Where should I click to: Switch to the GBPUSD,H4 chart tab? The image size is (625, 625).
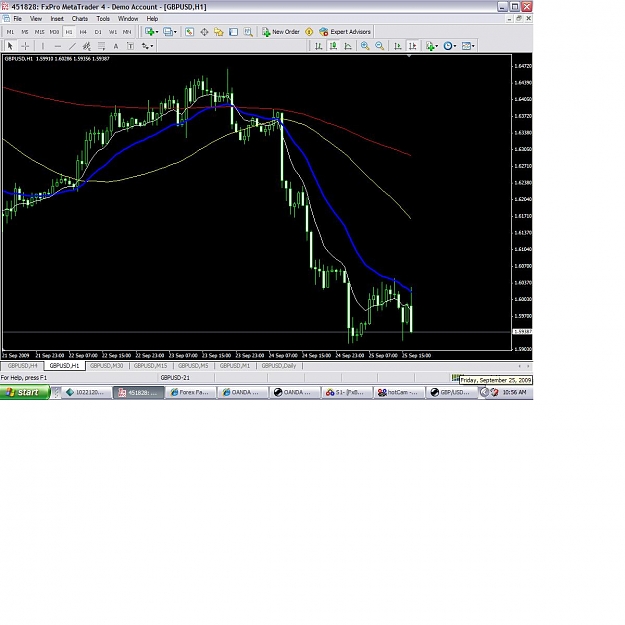point(22,366)
